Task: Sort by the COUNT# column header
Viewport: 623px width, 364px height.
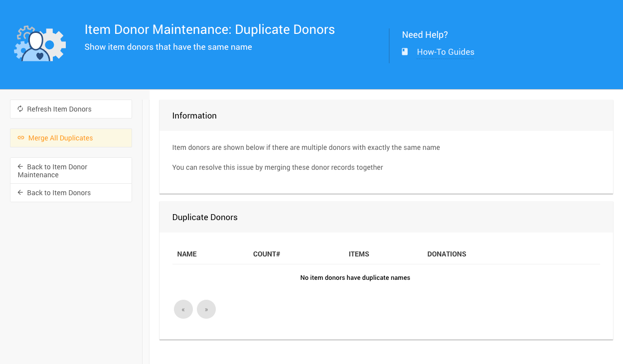Action: click(x=267, y=254)
